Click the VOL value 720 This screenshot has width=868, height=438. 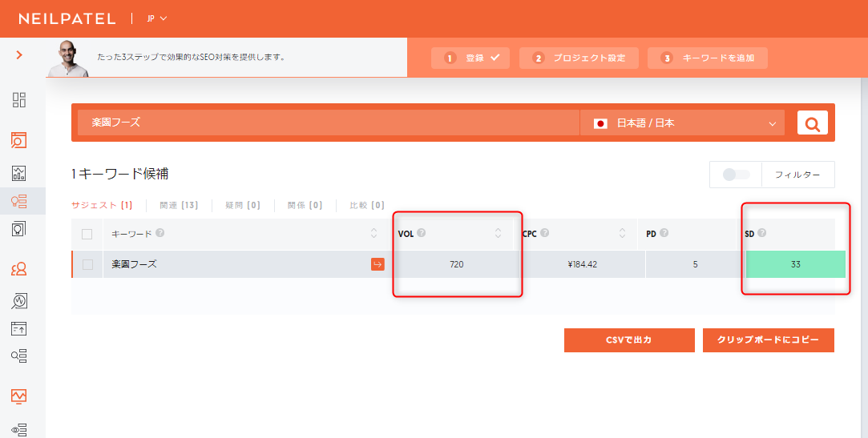pyautogui.click(x=457, y=264)
